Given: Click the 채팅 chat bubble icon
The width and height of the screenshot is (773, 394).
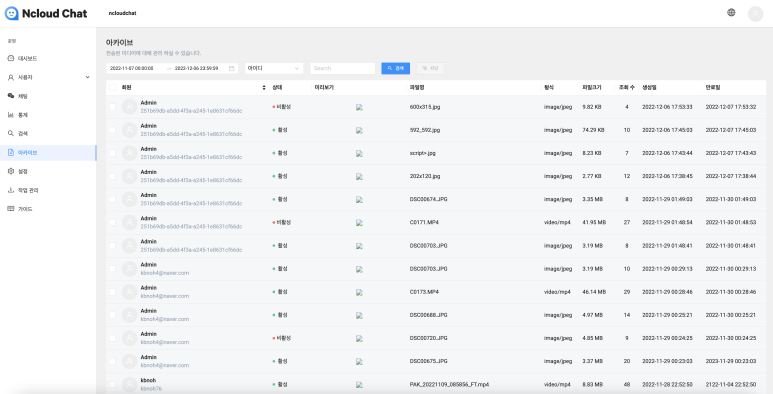Looking at the screenshot, I should point(11,96).
